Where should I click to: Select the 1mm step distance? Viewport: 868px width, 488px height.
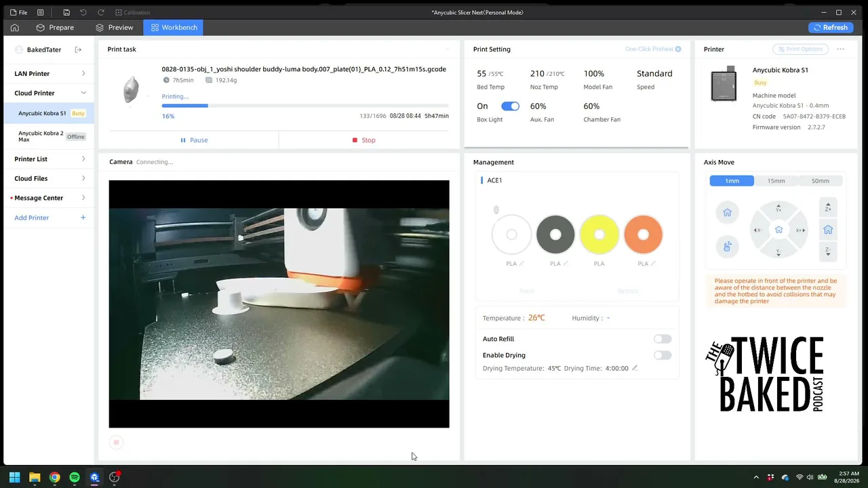pyautogui.click(x=732, y=181)
